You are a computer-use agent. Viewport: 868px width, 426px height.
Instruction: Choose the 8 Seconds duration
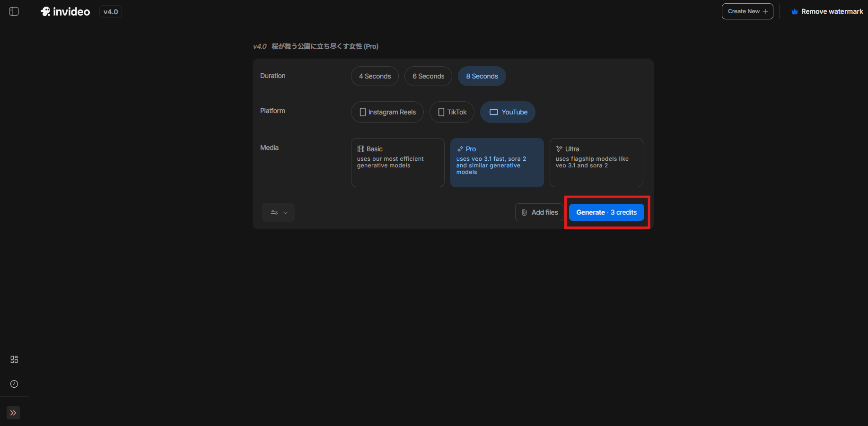482,76
